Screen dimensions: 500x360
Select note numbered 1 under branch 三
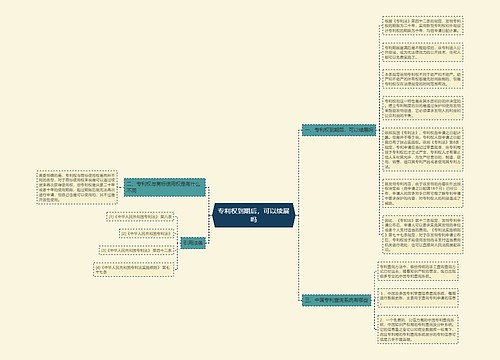click(418, 298)
